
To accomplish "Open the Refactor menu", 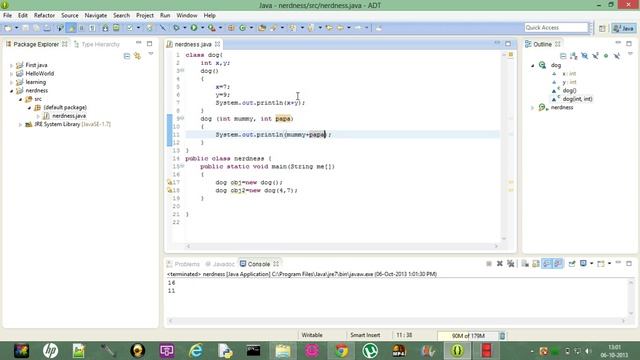I will (44, 16).
